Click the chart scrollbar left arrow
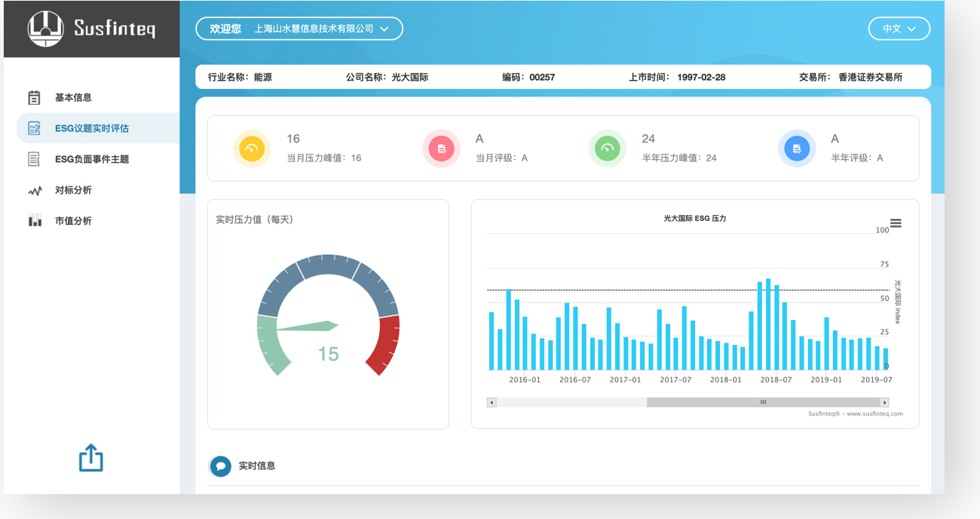980x519 pixels. [492, 402]
